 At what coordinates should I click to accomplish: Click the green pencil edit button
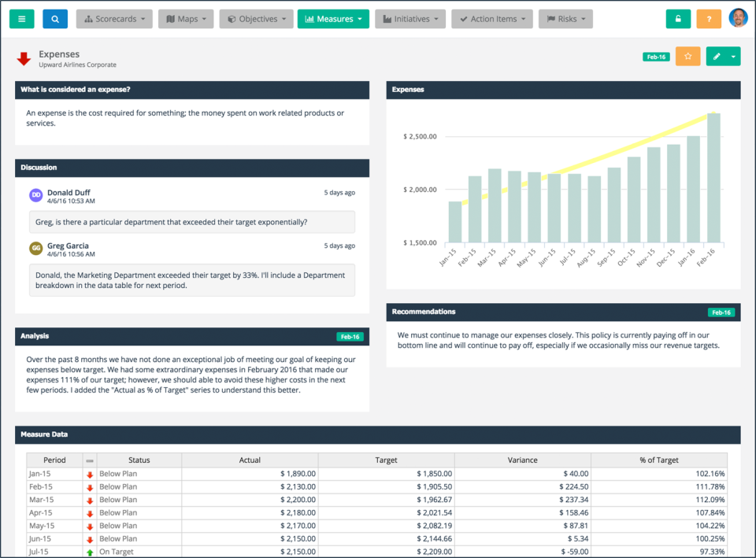click(717, 57)
